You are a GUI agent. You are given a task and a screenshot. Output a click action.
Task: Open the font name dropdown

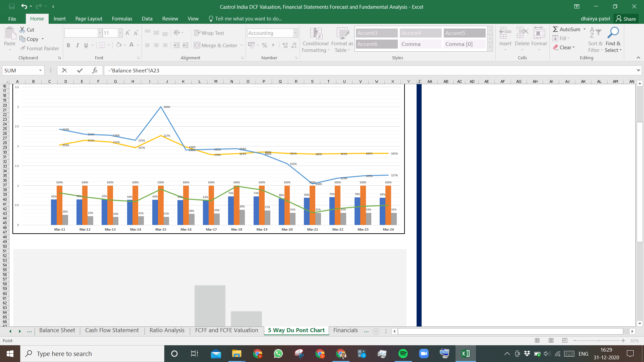click(100, 33)
